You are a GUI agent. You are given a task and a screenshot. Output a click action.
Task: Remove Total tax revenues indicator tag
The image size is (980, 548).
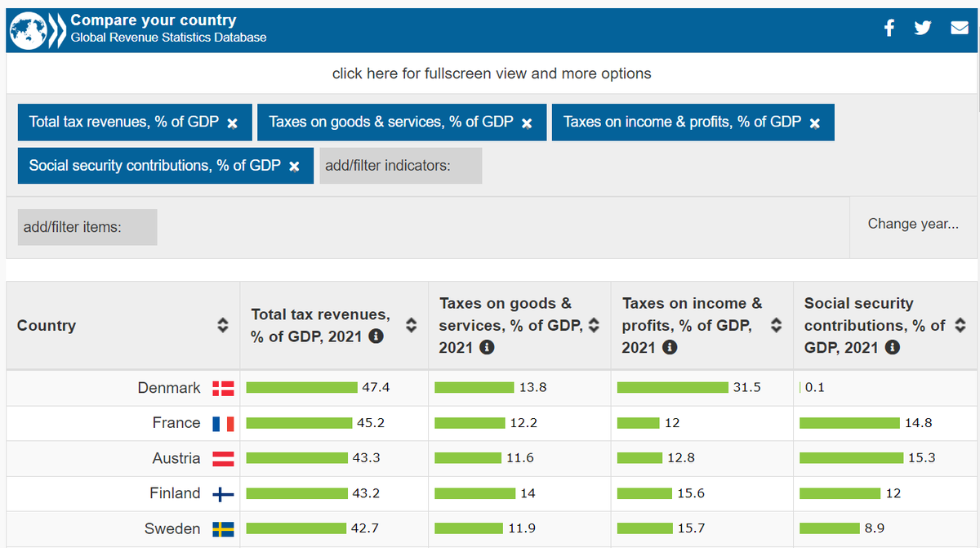pyautogui.click(x=233, y=123)
